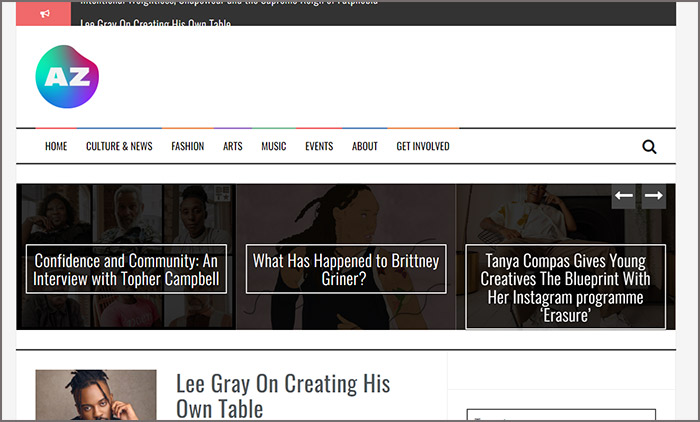Navigate to Events page

click(319, 146)
